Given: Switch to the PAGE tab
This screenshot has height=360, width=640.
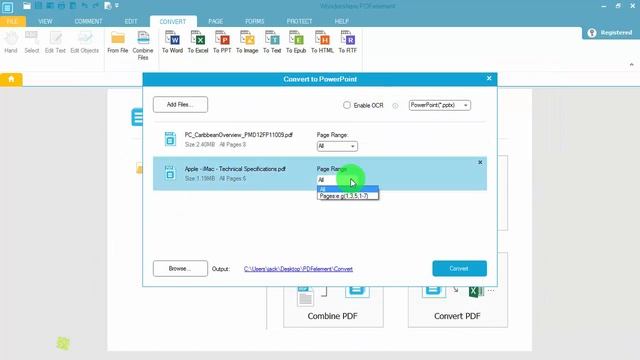Looking at the screenshot, I should (x=216, y=21).
